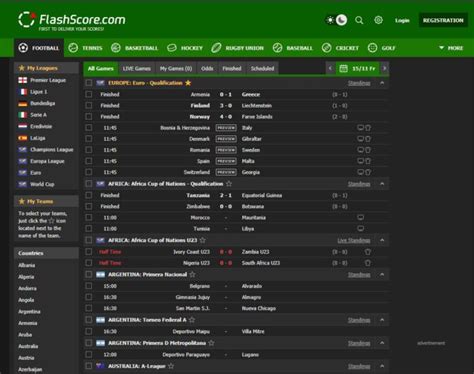
Task: Go to next day arrow
Action: [384, 68]
